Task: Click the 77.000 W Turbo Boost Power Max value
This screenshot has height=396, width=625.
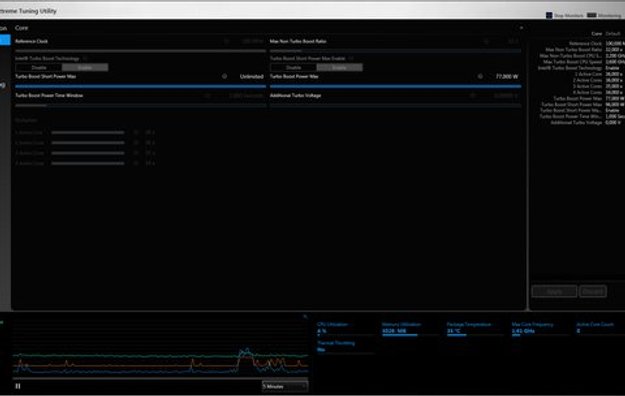Action: coord(507,76)
